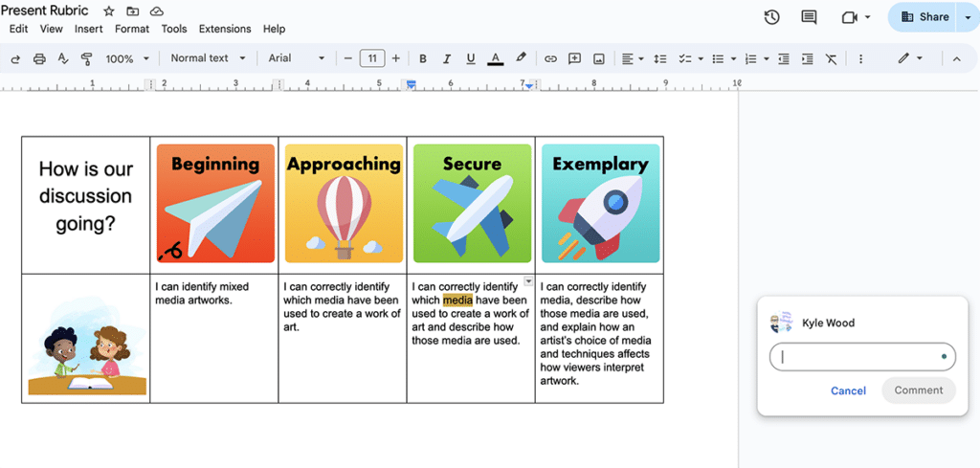This screenshot has width=980, height=468.
Task: Click inside the comment text box
Action: [862, 357]
